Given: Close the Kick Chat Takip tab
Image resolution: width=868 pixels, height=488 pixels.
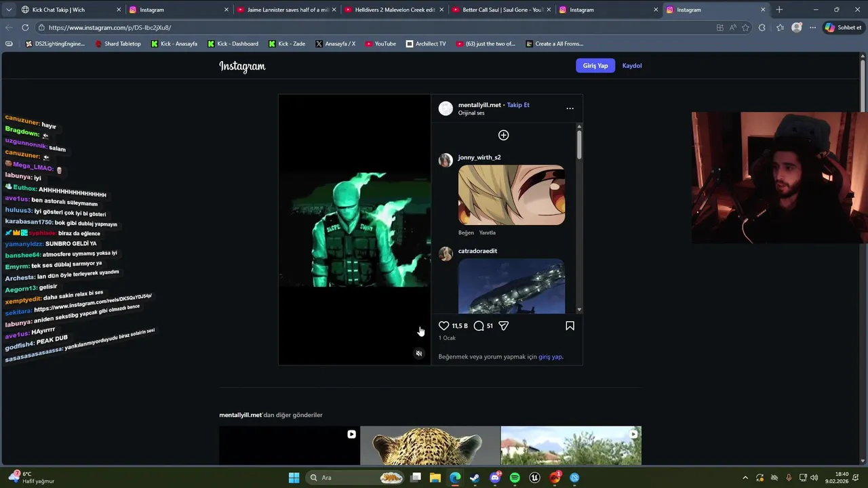Looking at the screenshot, I should [119, 9].
